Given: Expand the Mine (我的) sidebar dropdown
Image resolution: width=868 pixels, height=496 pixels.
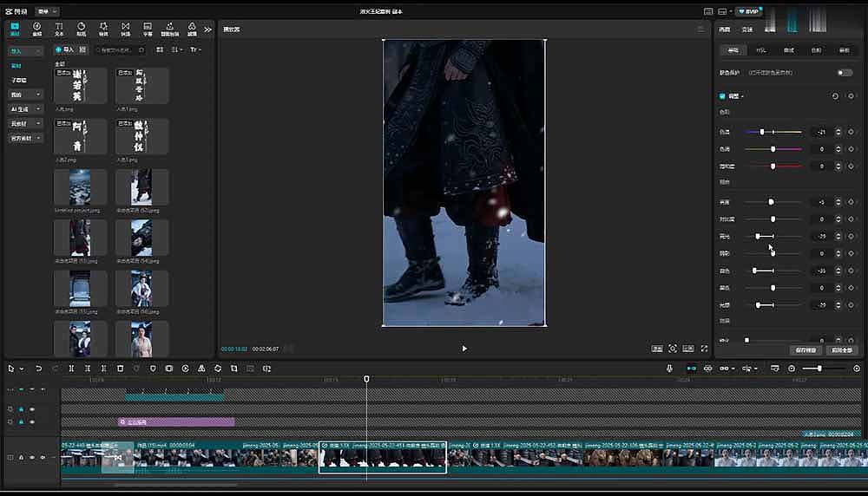Looking at the screenshot, I should pos(25,95).
